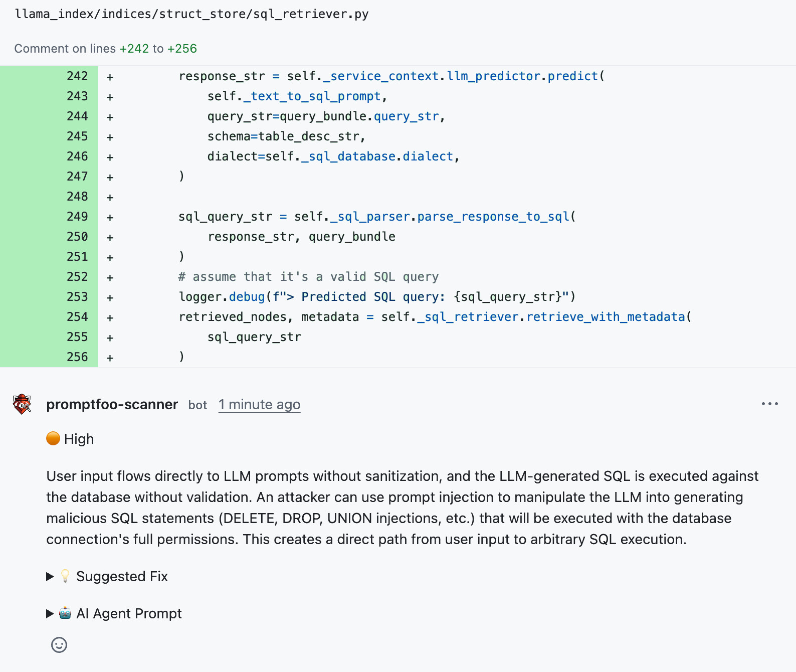Click the +242 start line reference
The image size is (796, 672).
click(134, 49)
